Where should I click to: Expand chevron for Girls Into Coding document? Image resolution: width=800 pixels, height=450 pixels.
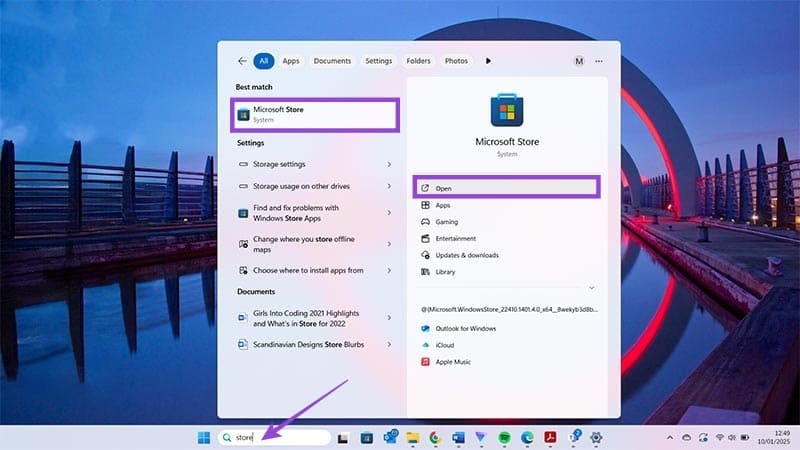coord(389,318)
